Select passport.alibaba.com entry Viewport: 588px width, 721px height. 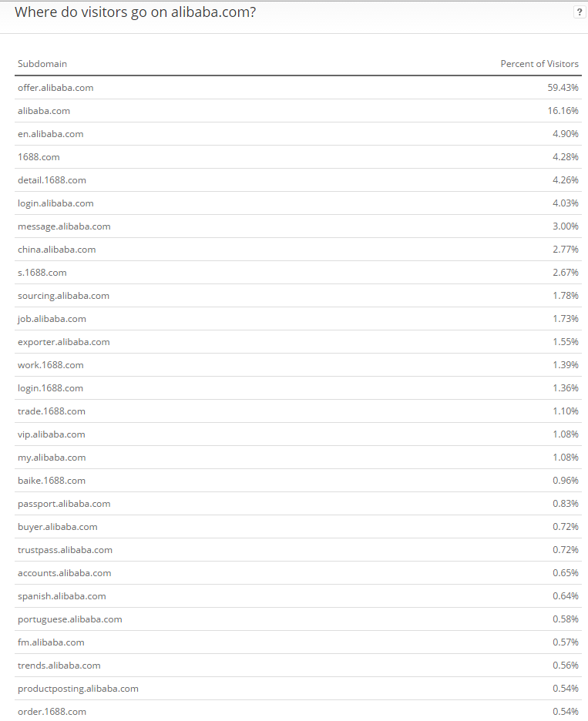[x=64, y=504]
